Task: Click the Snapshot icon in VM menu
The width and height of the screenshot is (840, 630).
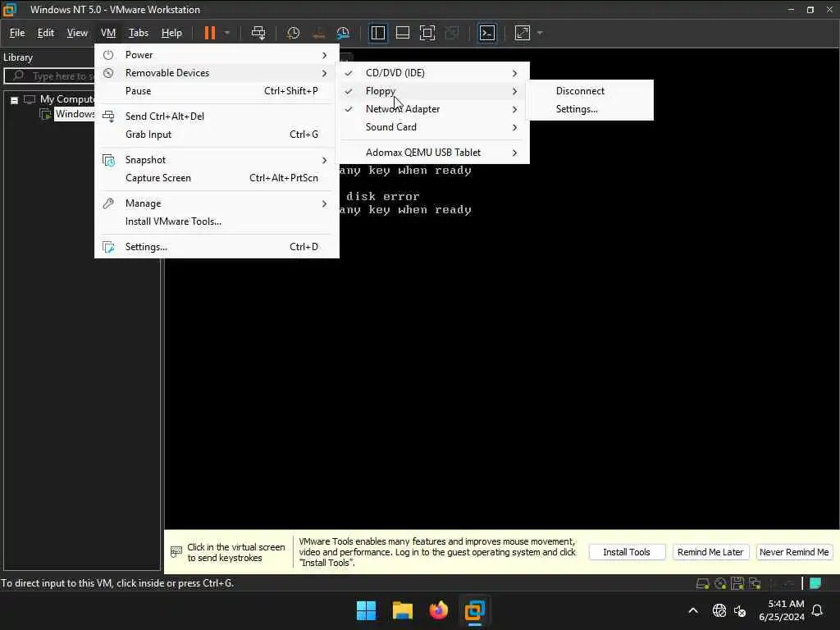Action: [x=108, y=160]
